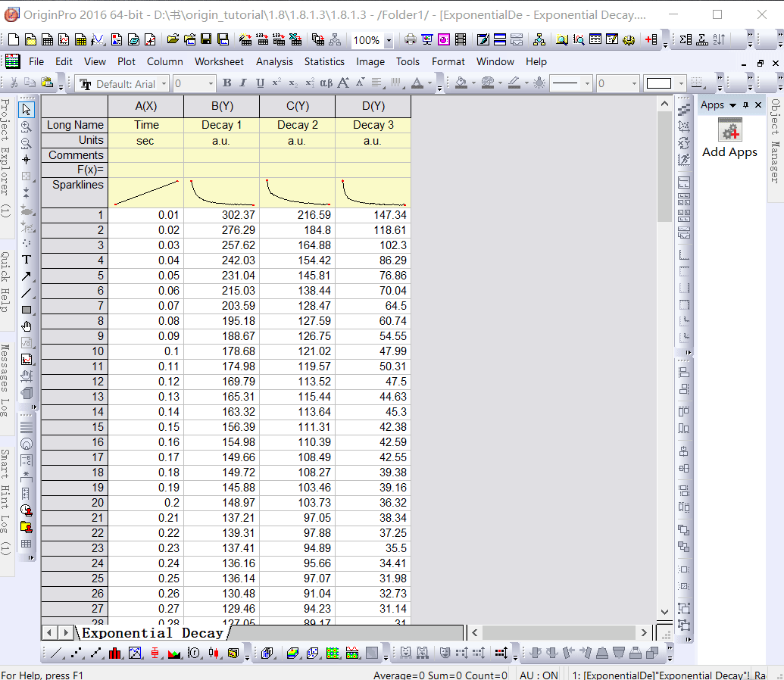Open the line style dropdown
Image resolution: width=784 pixels, height=680 pixels.
tap(587, 84)
